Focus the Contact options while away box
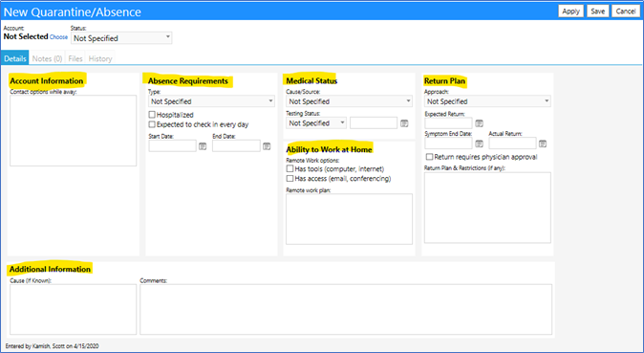Screen dimensions: 644x353 coord(74,131)
